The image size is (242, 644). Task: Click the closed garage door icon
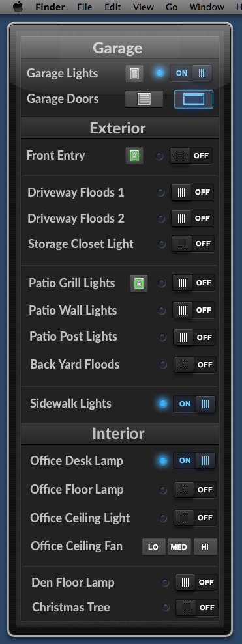click(x=144, y=99)
